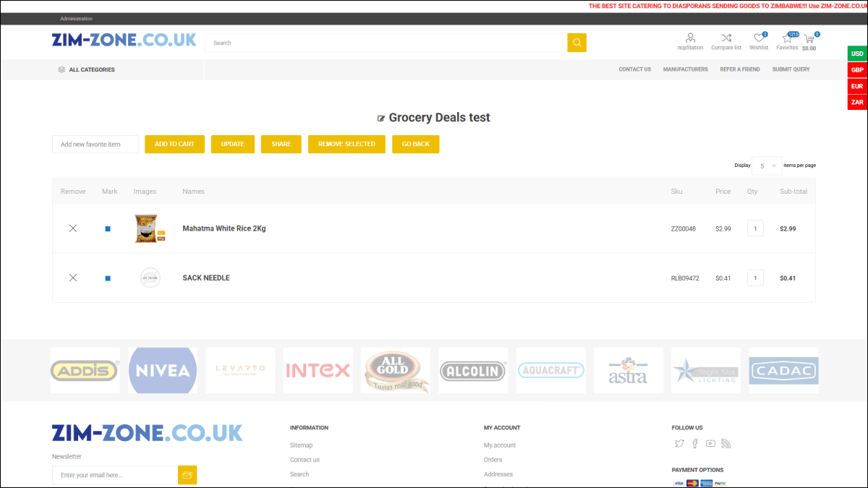Open the YouTube follow icon
Image resolution: width=868 pixels, height=488 pixels.
[x=710, y=444]
